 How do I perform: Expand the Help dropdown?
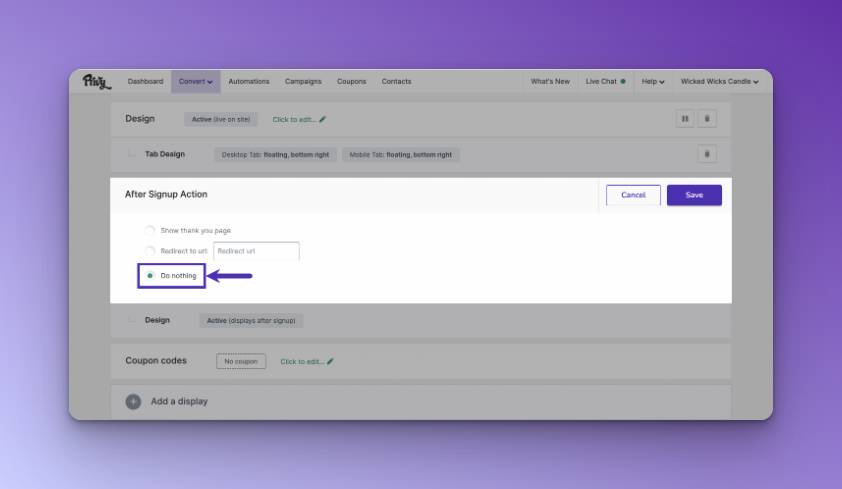pos(653,82)
